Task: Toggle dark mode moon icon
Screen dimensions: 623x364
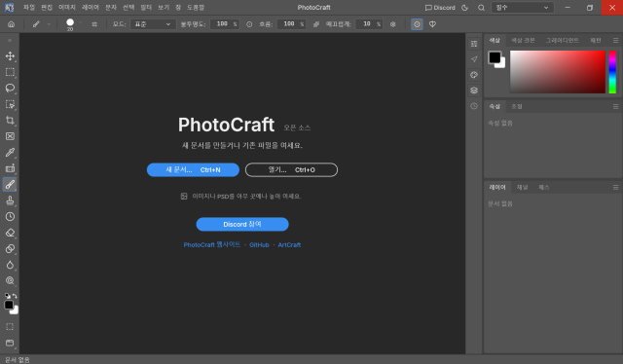Action: [x=465, y=8]
